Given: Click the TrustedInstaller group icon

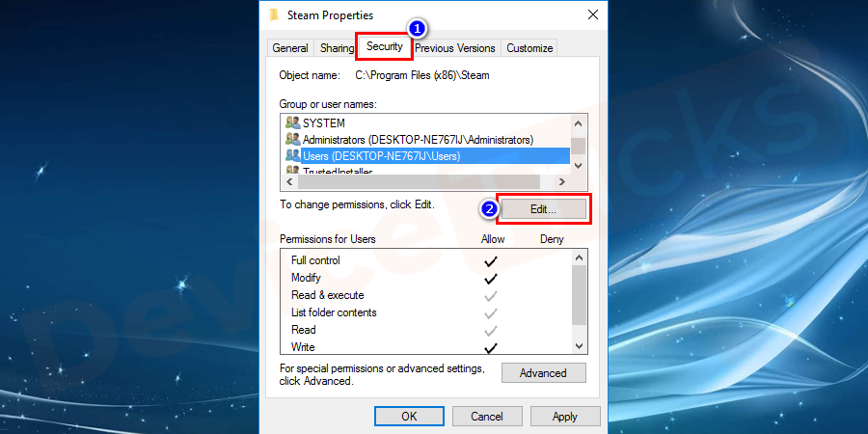Looking at the screenshot, I should coord(293,171).
